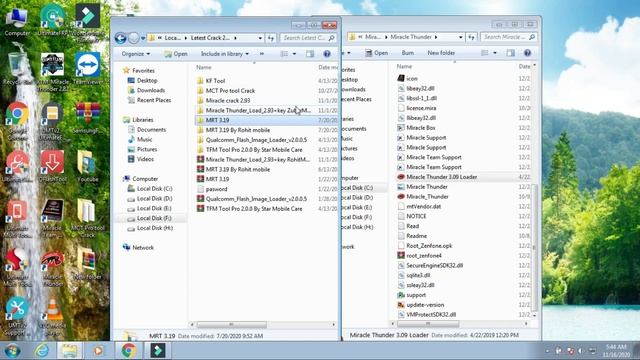Click Search Miracle box in right window
Image resolution: width=640 pixels, height=360 pixels.
point(508,37)
